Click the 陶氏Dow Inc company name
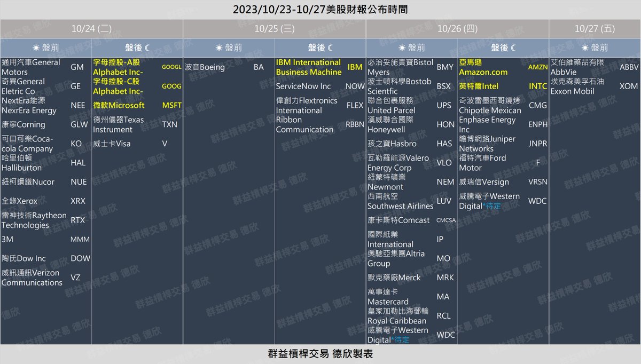641x364 pixels. click(x=24, y=258)
